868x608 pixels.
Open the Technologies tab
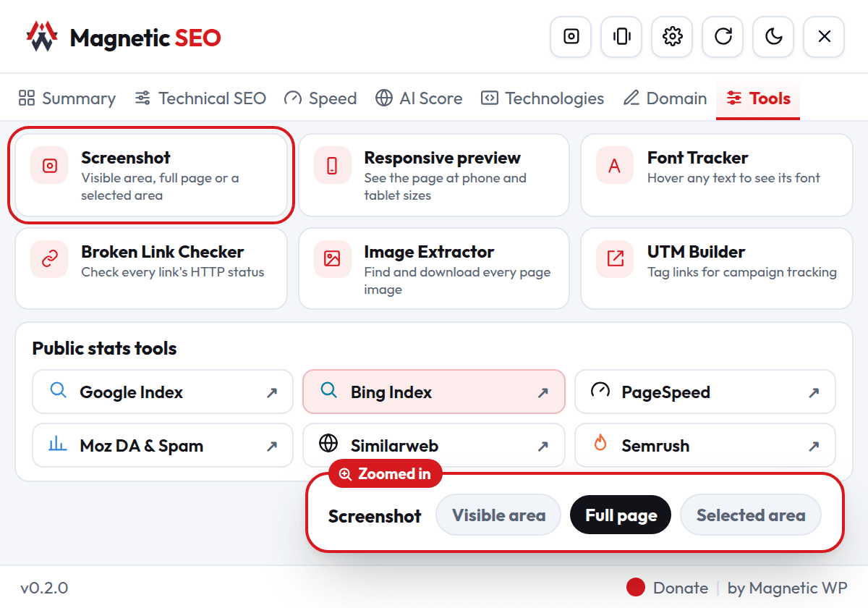tap(542, 98)
